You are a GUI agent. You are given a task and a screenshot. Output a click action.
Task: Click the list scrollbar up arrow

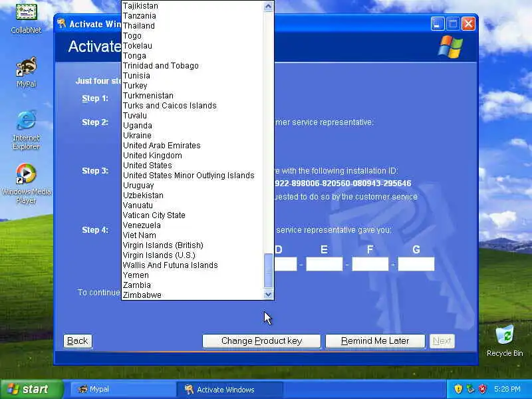pyautogui.click(x=269, y=6)
